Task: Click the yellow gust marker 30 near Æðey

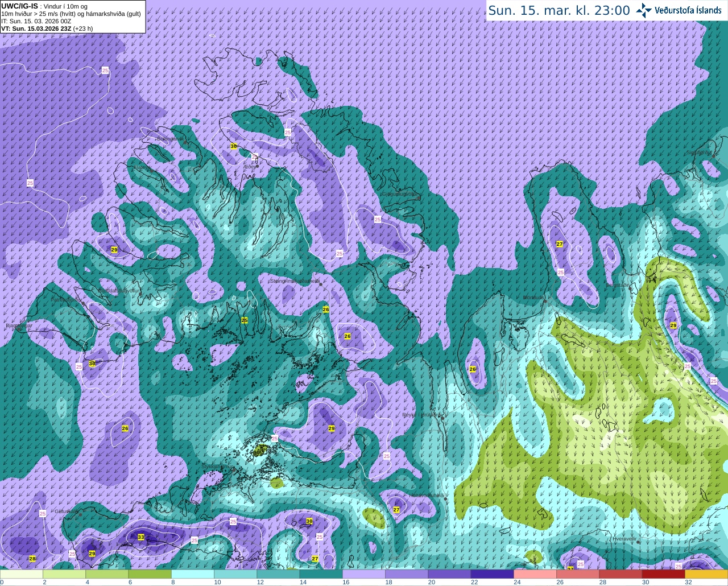Action: (x=234, y=146)
